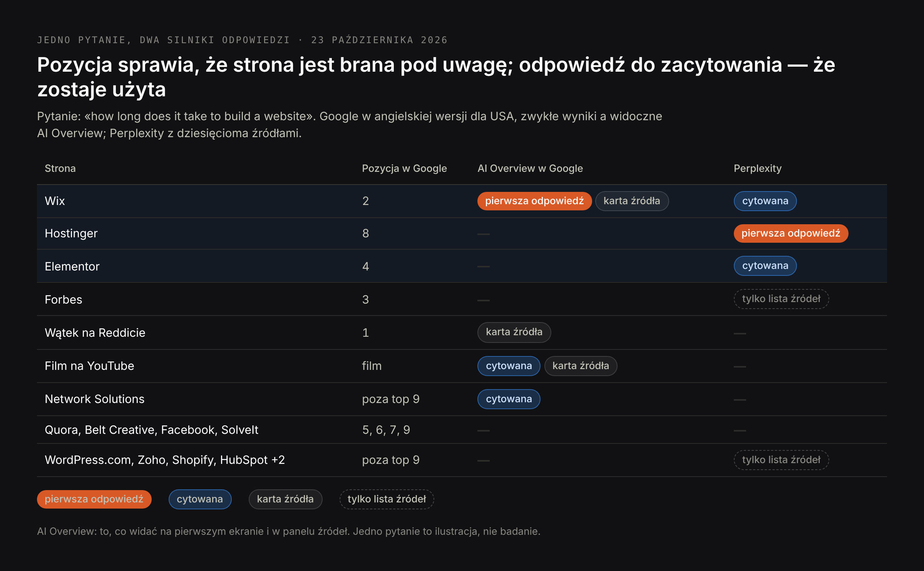
Task: Select the 'Network Solutions' row name
Action: coord(95,399)
